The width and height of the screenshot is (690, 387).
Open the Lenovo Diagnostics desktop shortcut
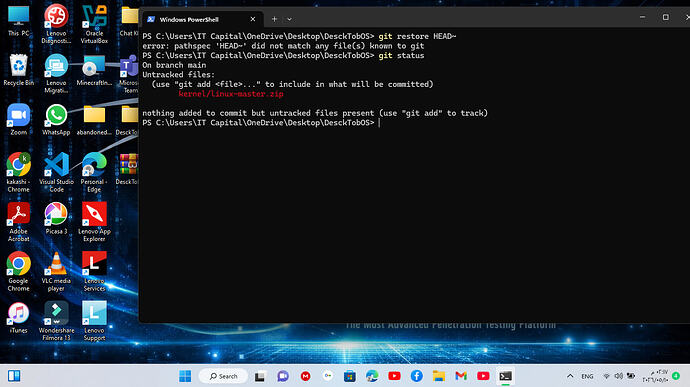pyautogui.click(x=56, y=24)
